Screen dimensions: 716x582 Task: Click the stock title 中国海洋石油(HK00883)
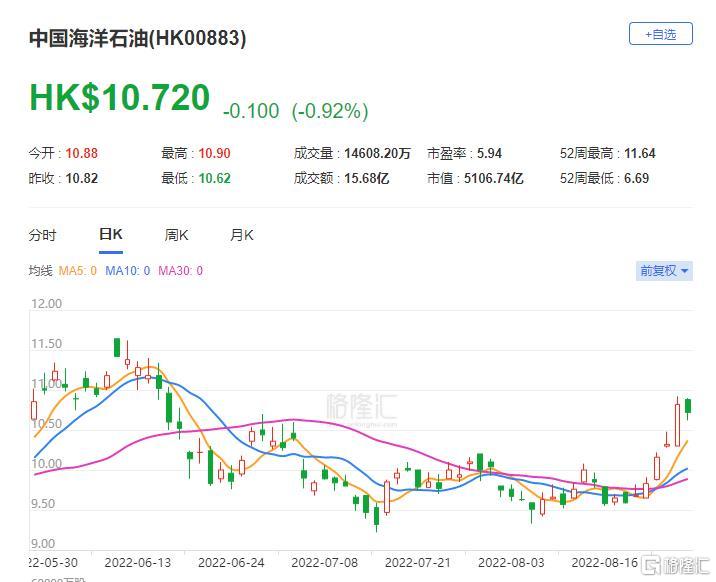(x=137, y=38)
